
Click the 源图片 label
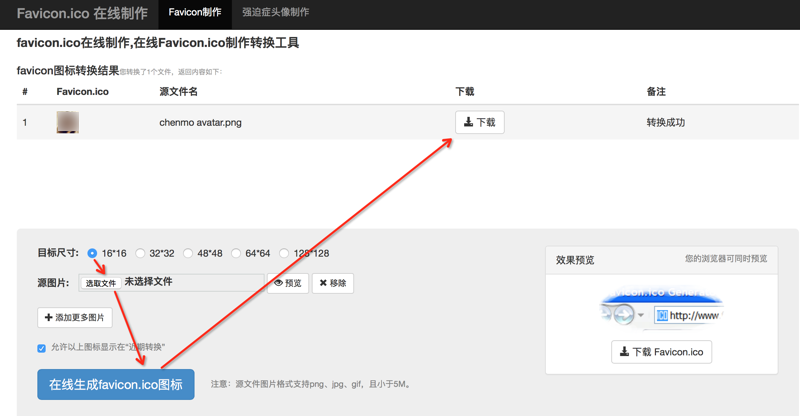[x=54, y=283]
